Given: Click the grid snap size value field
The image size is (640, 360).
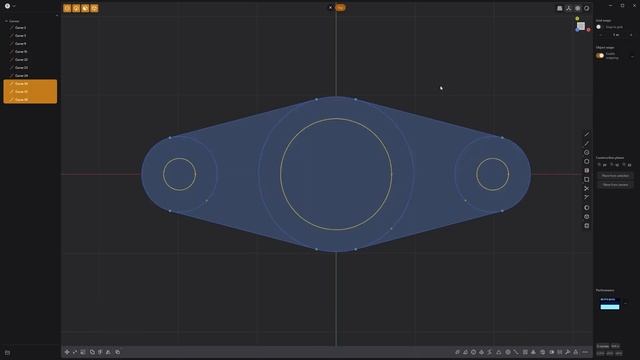Looking at the screenshot, I should point(616,35).
